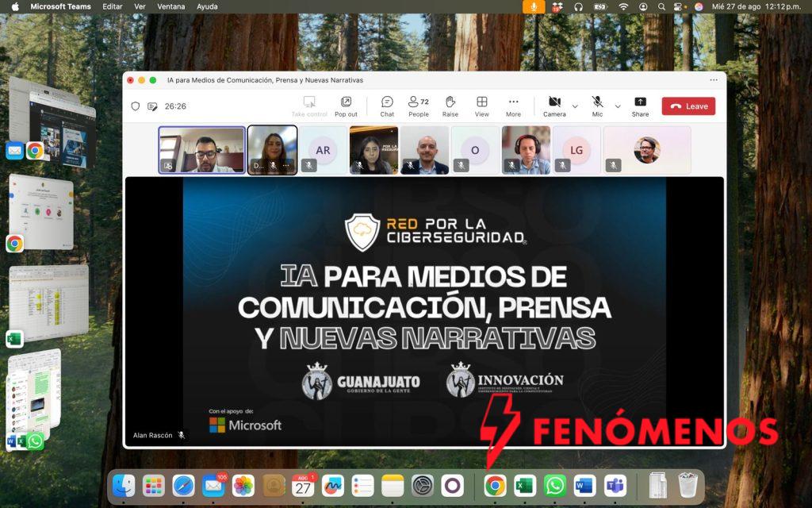Open the Wi-Fi status menu
Viewport: 812px width, 508px height.
pyautogui.click(x=623, y=6)
